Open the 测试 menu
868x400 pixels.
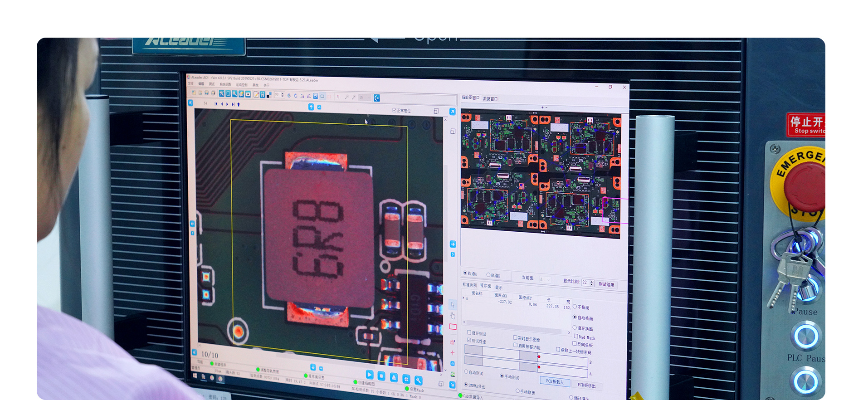click(211, 84)
